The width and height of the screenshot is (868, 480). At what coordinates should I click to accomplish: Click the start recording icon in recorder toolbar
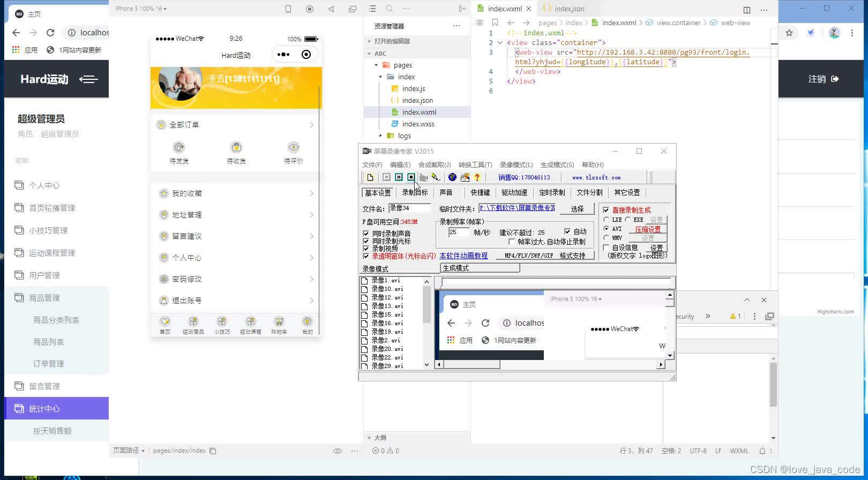[x=386, y=177]
